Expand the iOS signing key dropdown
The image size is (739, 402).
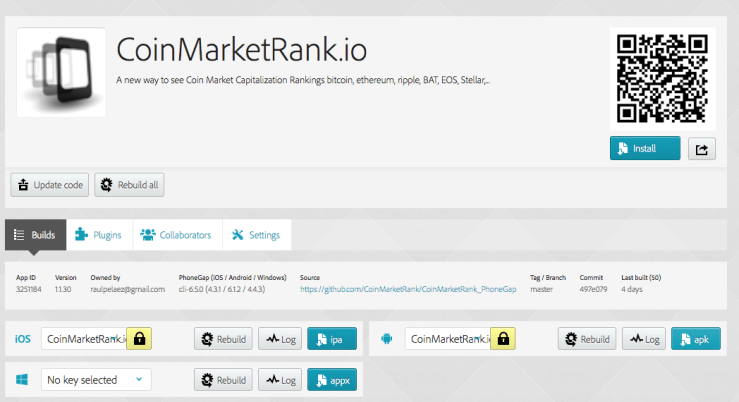point(85,340)
